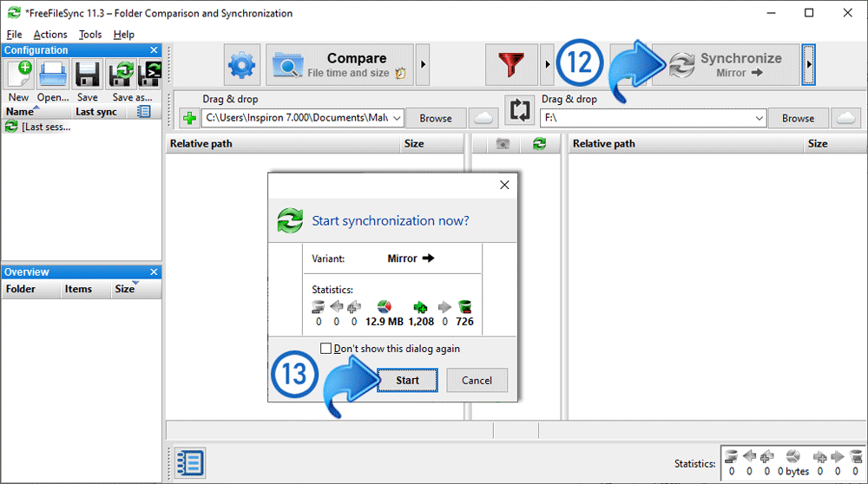Screen dimensions: 868x484
Task: Show the log panel icon
Action: tap(190, 463)
